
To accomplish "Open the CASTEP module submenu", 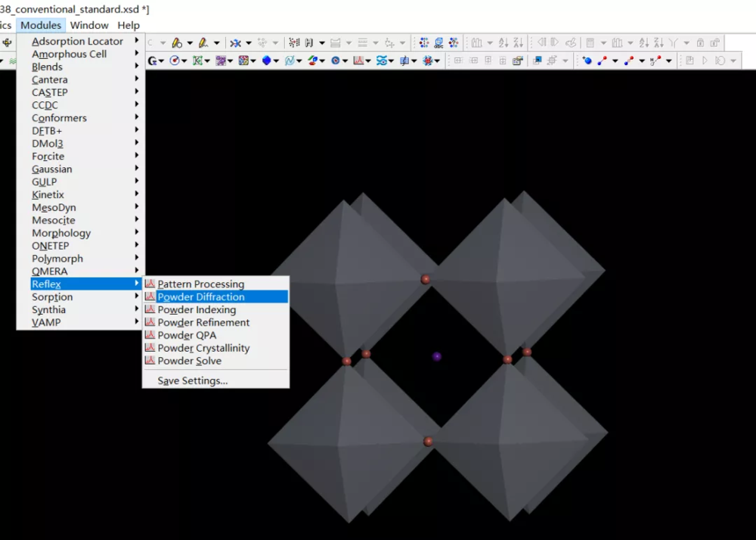I will pos(81,92).
